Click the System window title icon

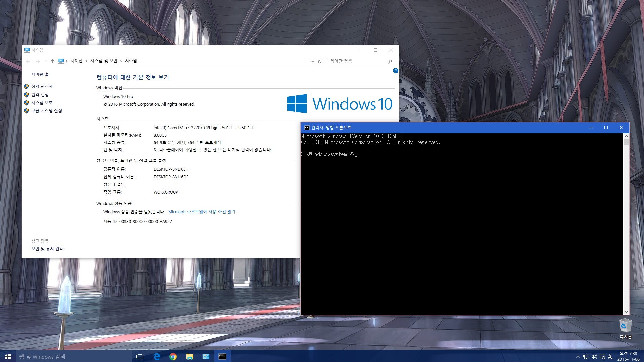pyautogui.click(x=27, y=50)
